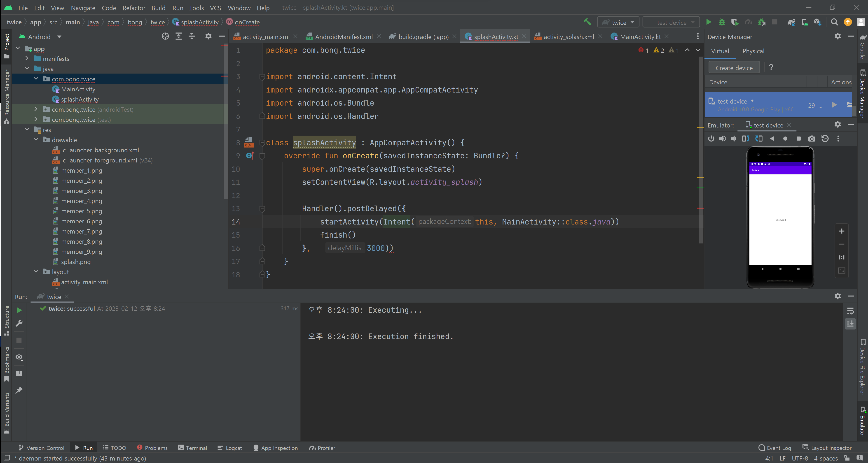Image resolution: width=868 pixels, height=463 pixels.
Task: Sync project with Gradle files
Action: [x=791, y=22]
